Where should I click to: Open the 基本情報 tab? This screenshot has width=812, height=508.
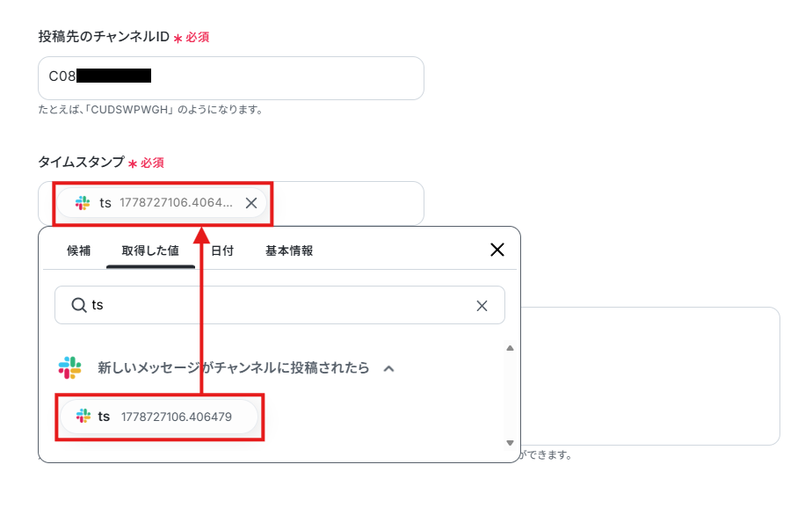point(289,250)
